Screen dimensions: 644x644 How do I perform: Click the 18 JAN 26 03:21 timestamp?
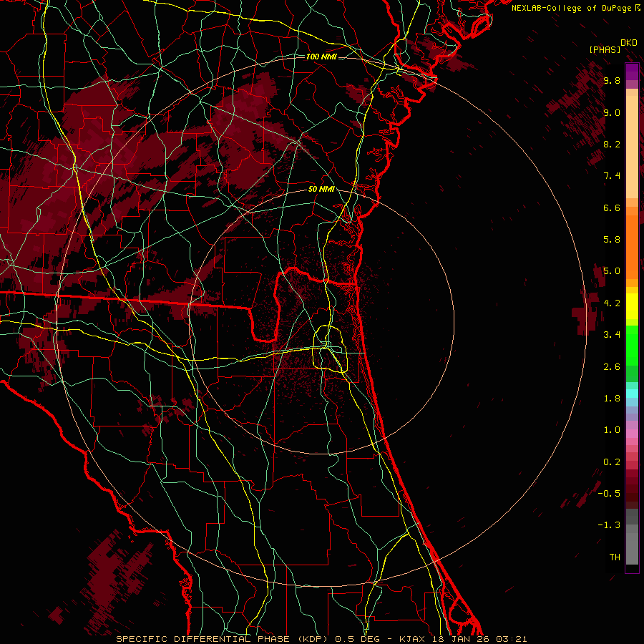coord(479,639)
